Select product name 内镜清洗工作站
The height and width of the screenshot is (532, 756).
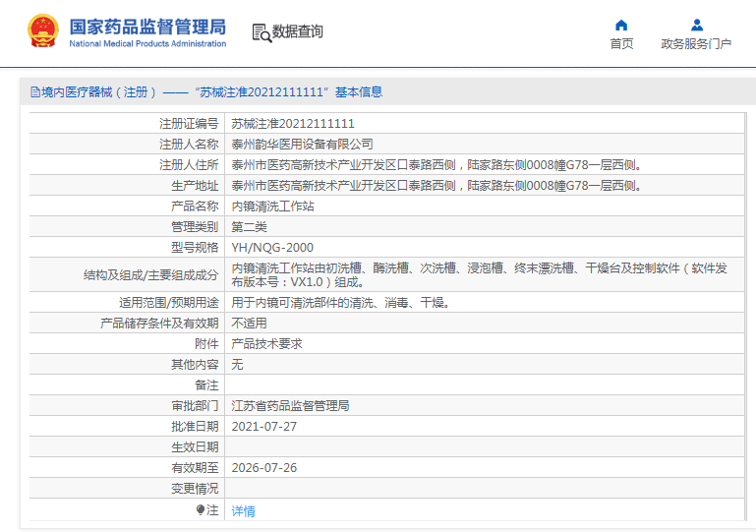coord(273,207)
